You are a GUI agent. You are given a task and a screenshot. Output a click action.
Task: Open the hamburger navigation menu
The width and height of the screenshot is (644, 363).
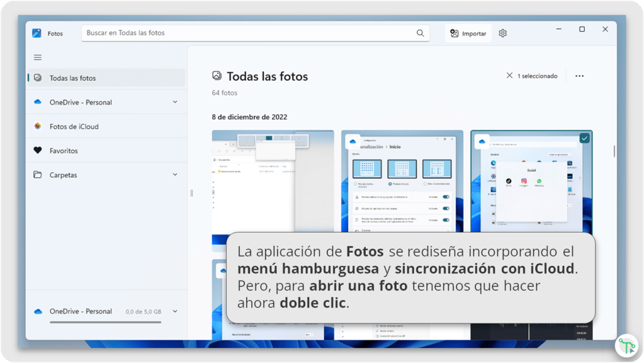pos(38,57)
